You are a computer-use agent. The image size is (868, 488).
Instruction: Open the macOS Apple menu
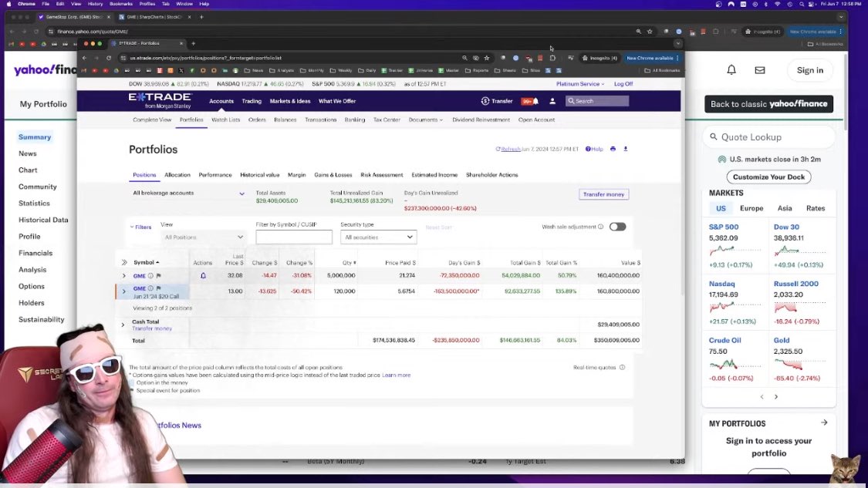click(x=8, y=4)
